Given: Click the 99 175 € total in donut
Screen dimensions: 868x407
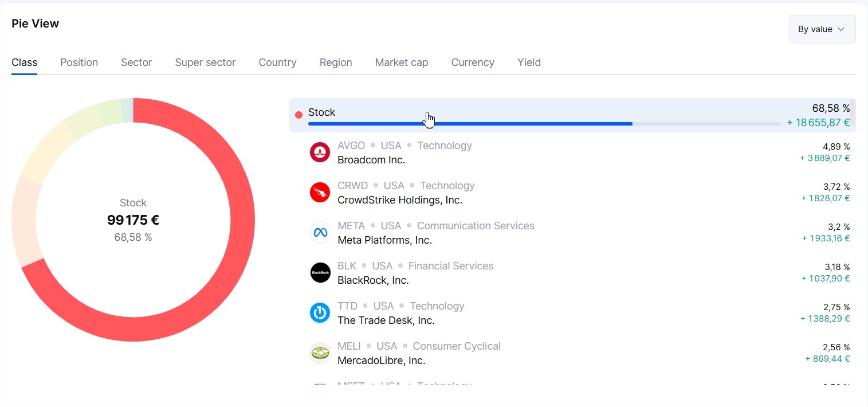Looking at the screenshot, I should 133,220.
